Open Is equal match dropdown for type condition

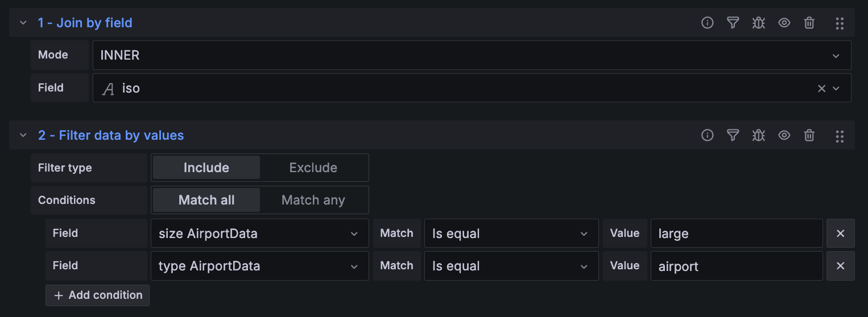click(511, 266)
